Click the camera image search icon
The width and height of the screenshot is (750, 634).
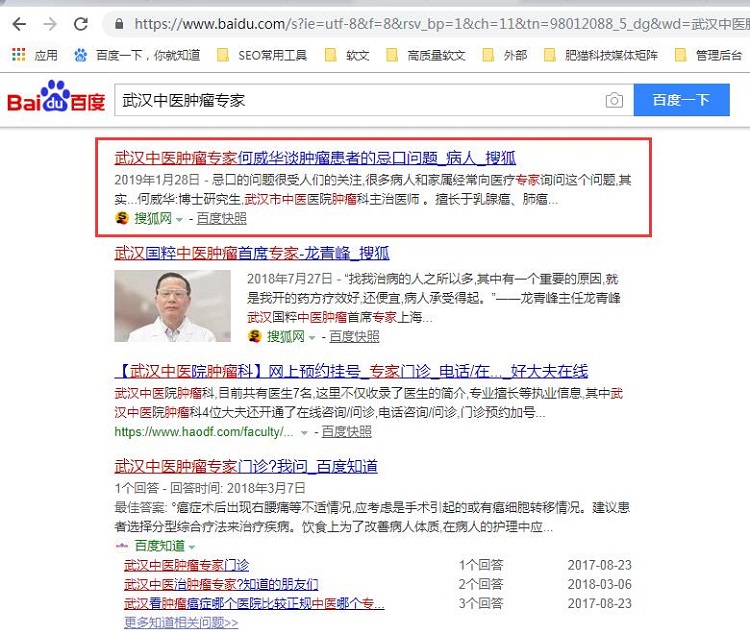[x=614, y=100]
